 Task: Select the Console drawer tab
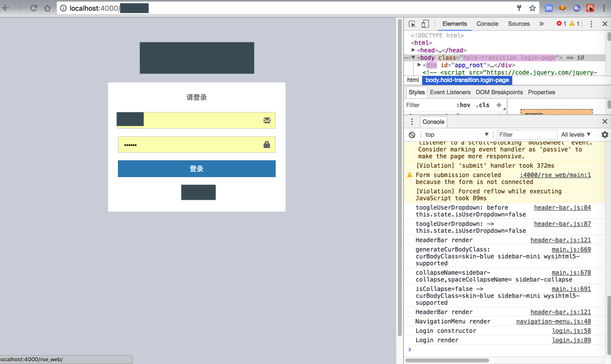433,122
